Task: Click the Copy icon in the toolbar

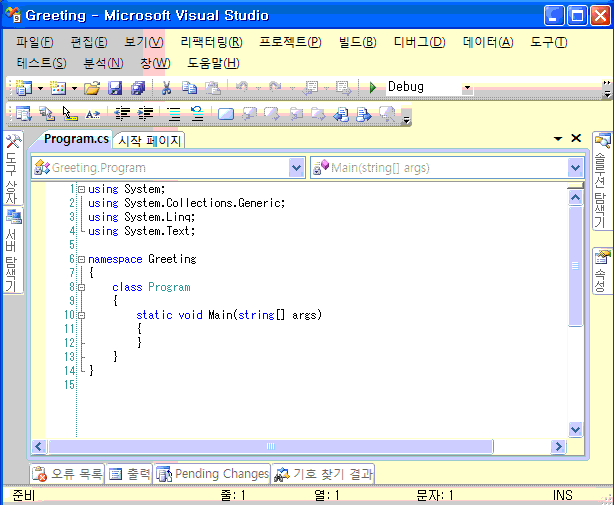Action: pyautogui.click(x=190, y=88)
